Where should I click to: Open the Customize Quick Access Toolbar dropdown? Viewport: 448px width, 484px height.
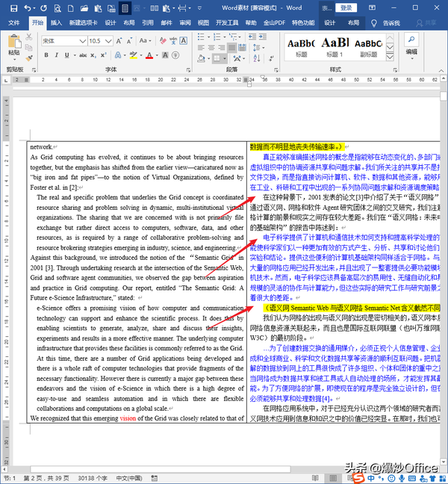(x=199, y=8)
